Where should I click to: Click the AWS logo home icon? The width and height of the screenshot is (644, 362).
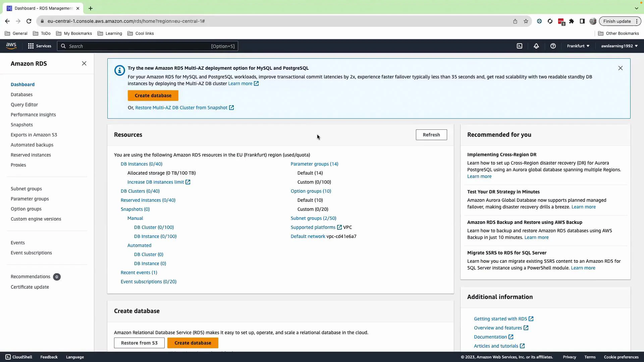11,46
